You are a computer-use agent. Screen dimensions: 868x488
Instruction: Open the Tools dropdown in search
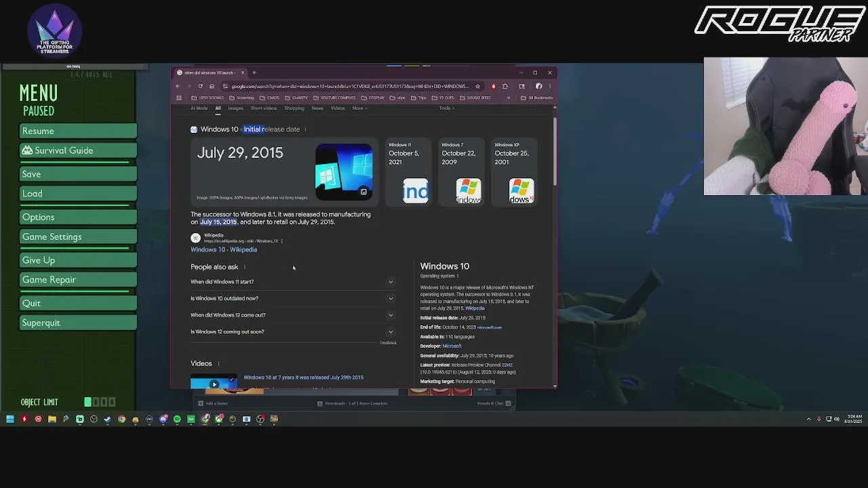pos(446,108)
